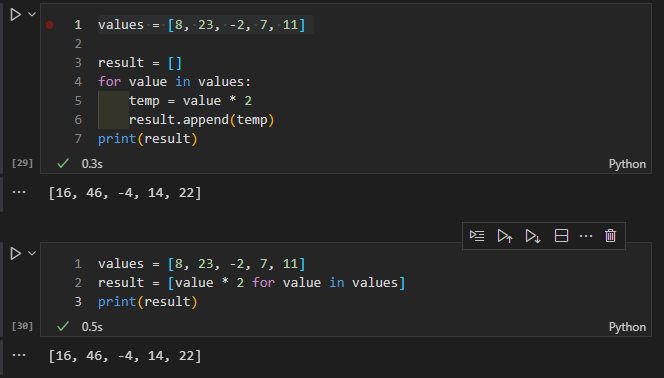Click 'for value in values:' line
Viewport: 664px width, 378px height.
click(x=174, y=82)
